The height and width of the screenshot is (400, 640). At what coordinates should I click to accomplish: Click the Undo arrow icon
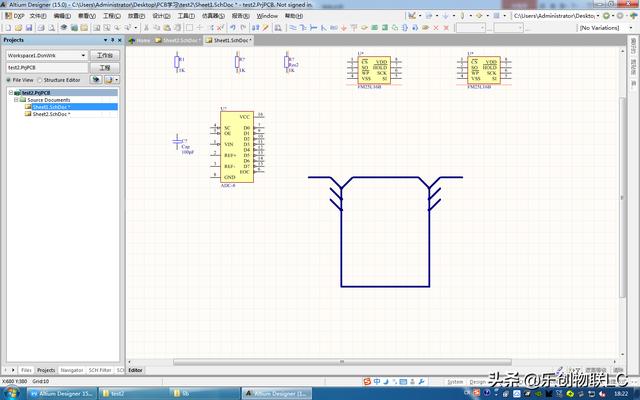click(233, 28)
